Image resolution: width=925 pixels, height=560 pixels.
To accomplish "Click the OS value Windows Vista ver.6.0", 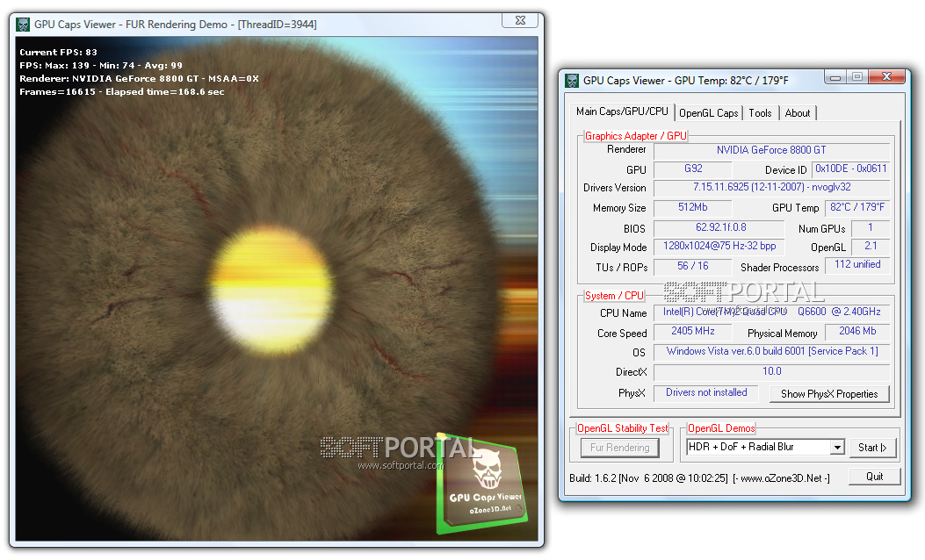I will (771, 351).
